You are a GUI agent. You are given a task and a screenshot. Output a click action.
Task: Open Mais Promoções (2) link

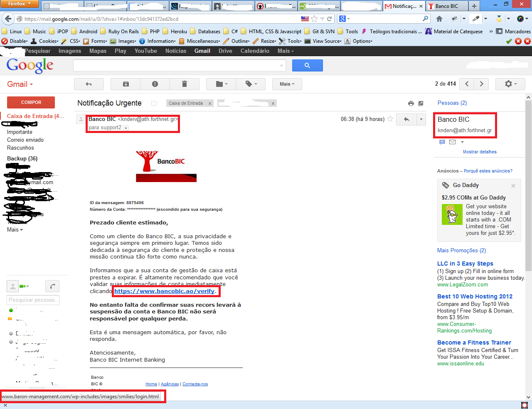[x=461, y=250]
